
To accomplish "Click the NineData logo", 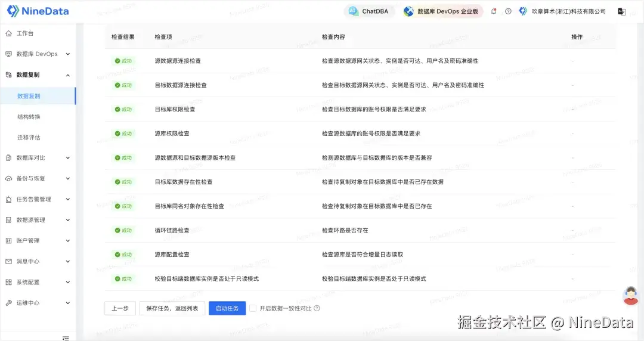I will point(38,11).
